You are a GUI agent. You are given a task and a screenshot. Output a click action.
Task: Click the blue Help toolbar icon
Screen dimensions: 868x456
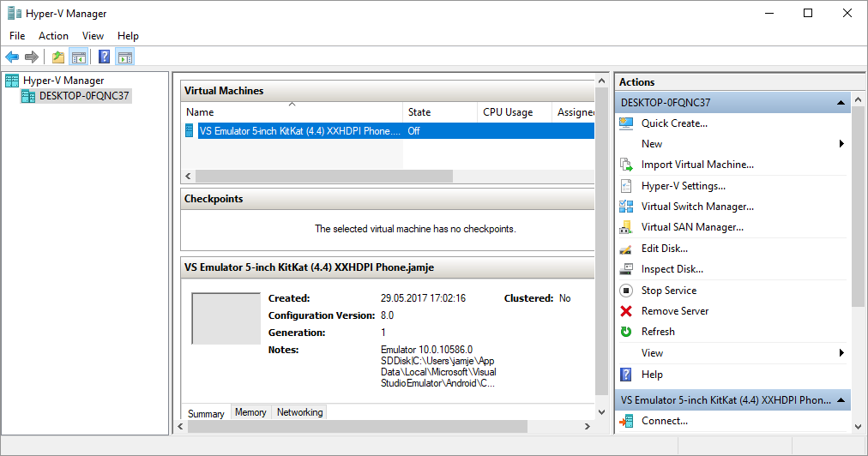point(104,57)
